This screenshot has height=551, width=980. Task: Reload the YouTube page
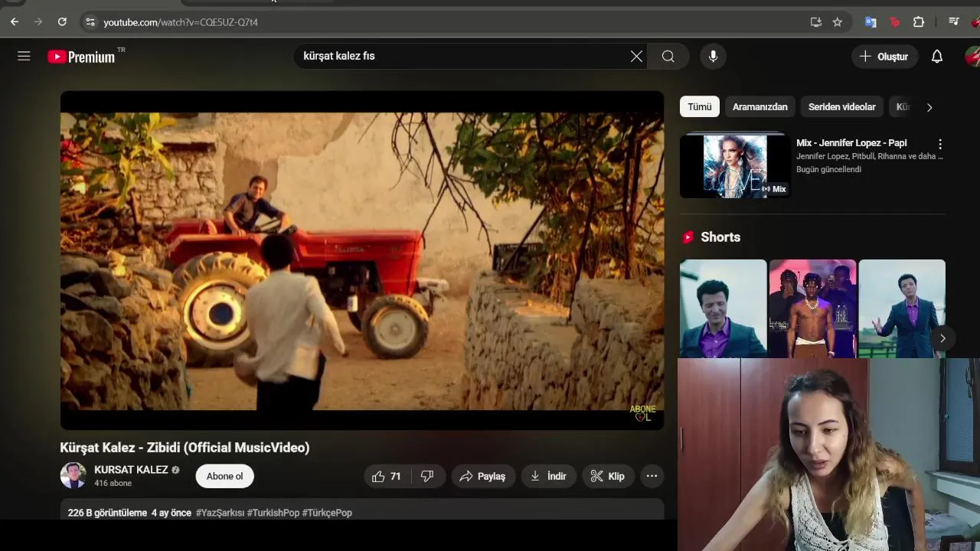point(62,22)
